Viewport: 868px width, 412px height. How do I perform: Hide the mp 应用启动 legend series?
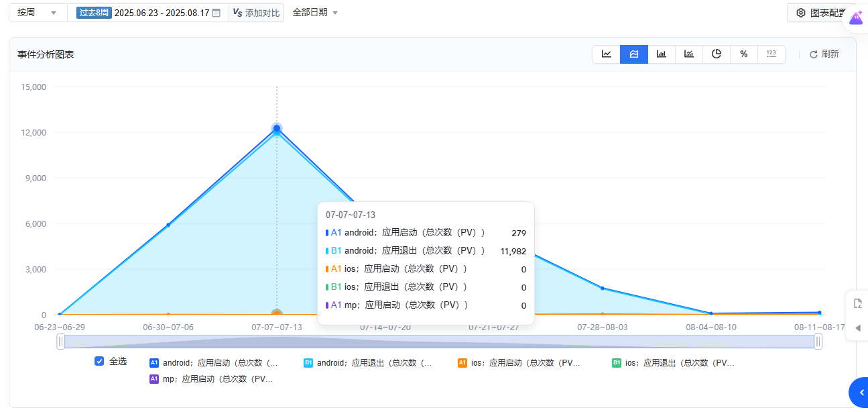pos(213,379)
